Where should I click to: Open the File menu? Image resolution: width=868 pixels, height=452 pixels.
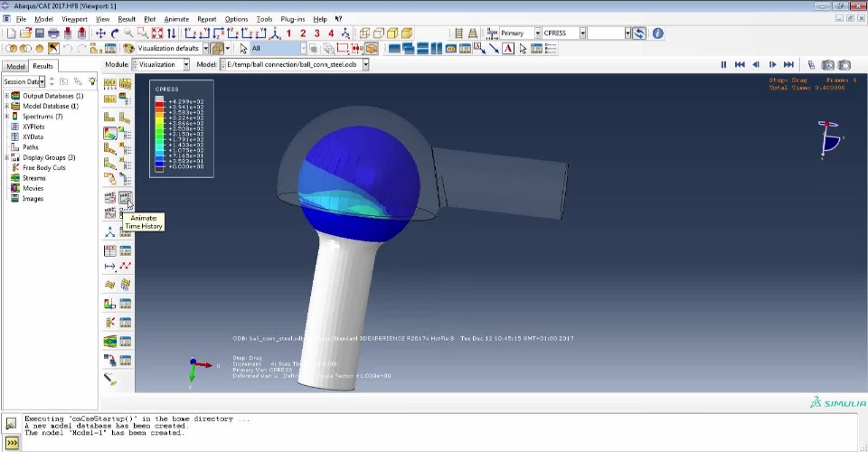pos(21,19)
